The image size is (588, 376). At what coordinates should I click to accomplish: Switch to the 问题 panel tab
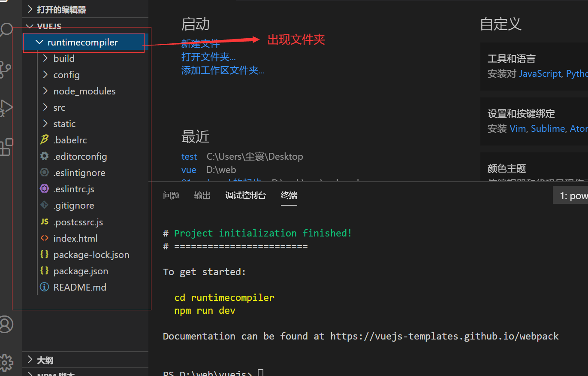click(171, 195)
